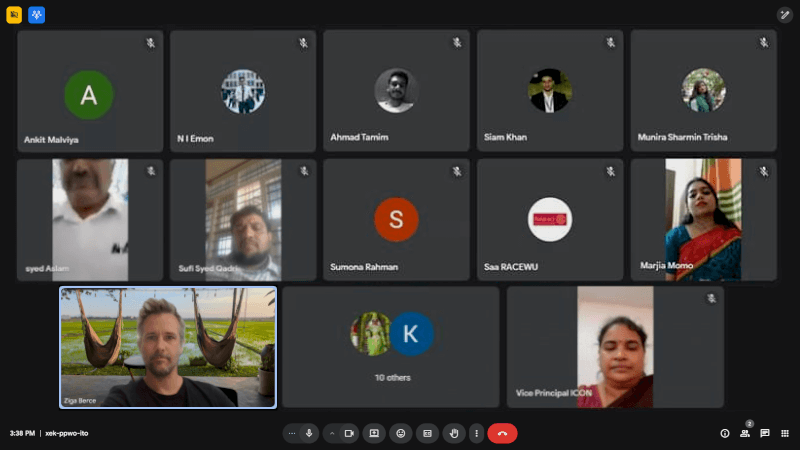Viewport: 800px width, 450px height.
Task: Open the present screen option
Action: click(374, 433)
